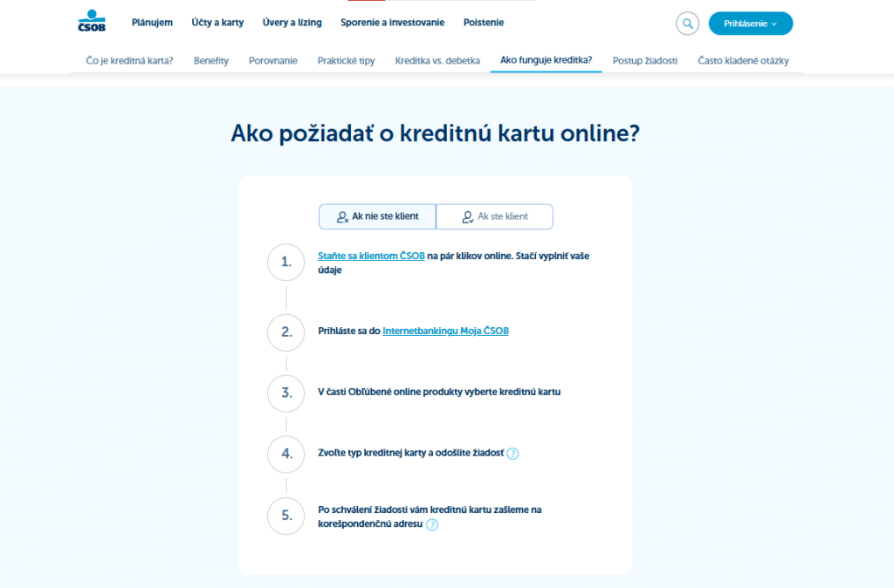
Task: Select the 'Ak nie ste klient' toggle
Action: point(377,216)
